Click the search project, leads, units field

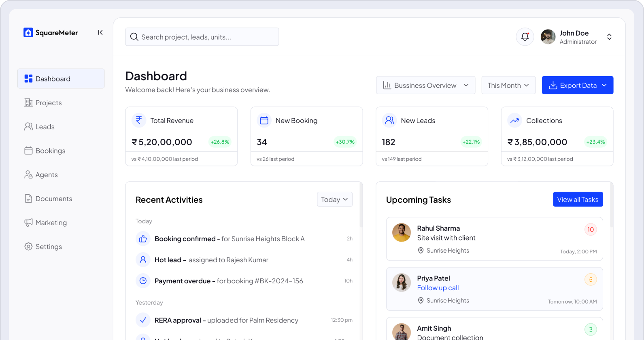coord(202,37)
